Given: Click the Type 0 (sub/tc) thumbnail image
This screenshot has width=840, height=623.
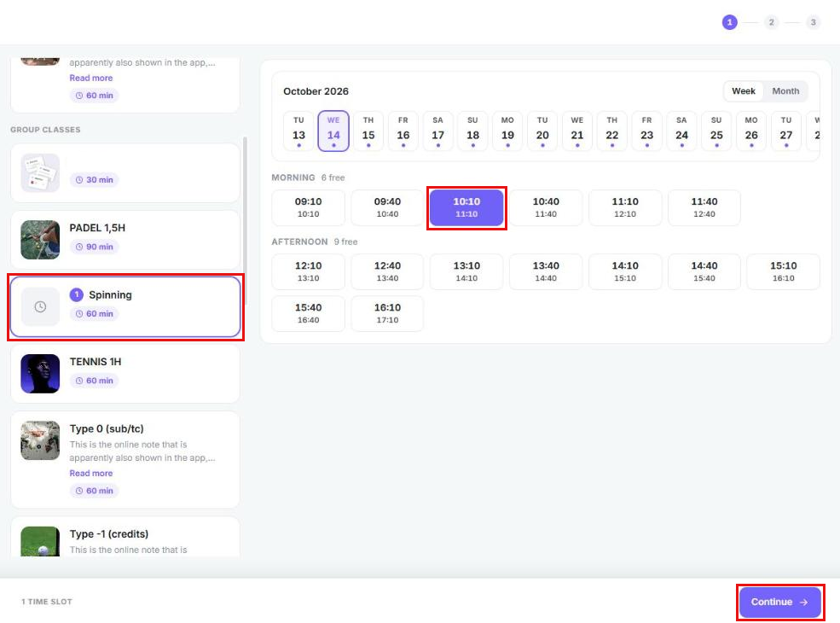Looking at the screenshot, I should 40,440.
